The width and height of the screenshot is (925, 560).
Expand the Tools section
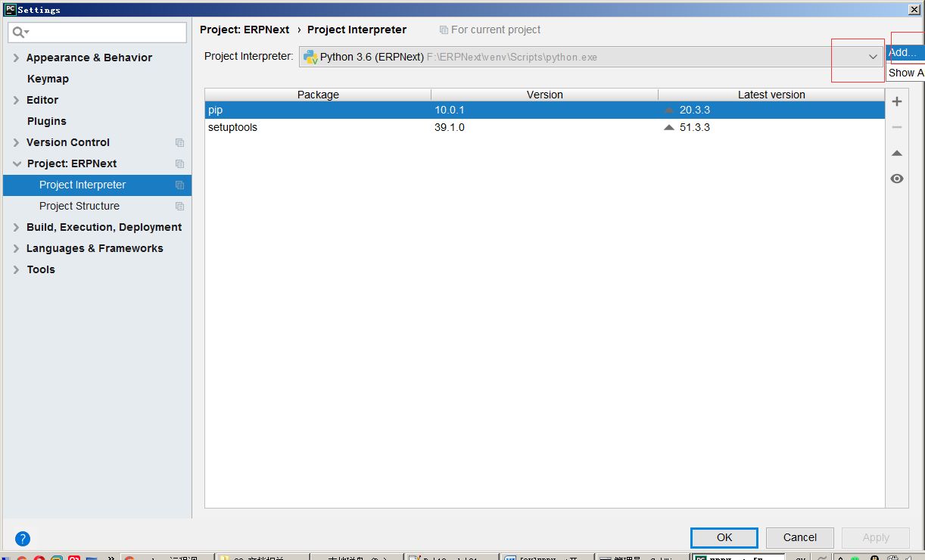(16, 269)
